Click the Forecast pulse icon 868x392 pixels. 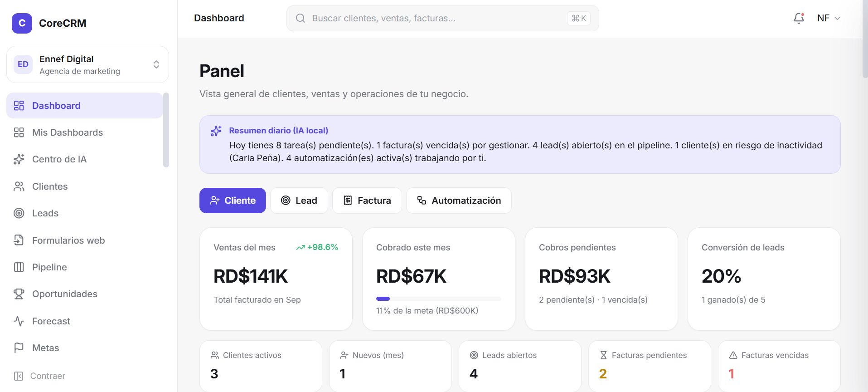(x=19, y=321)
